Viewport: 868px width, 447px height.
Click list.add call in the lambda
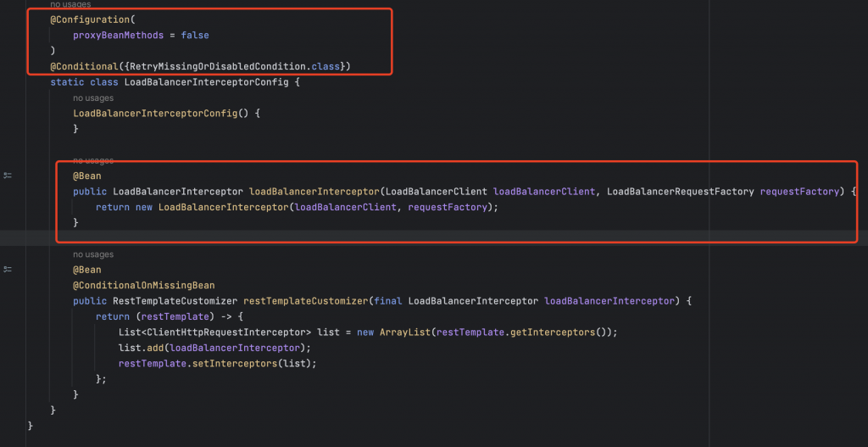click(137, 348)
